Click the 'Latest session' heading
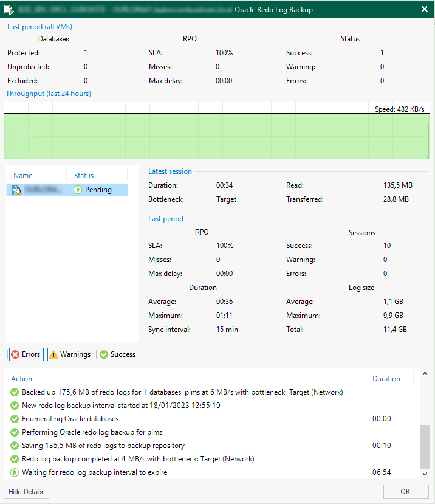Viewport: 435px width, 504px height. (170, 171)
